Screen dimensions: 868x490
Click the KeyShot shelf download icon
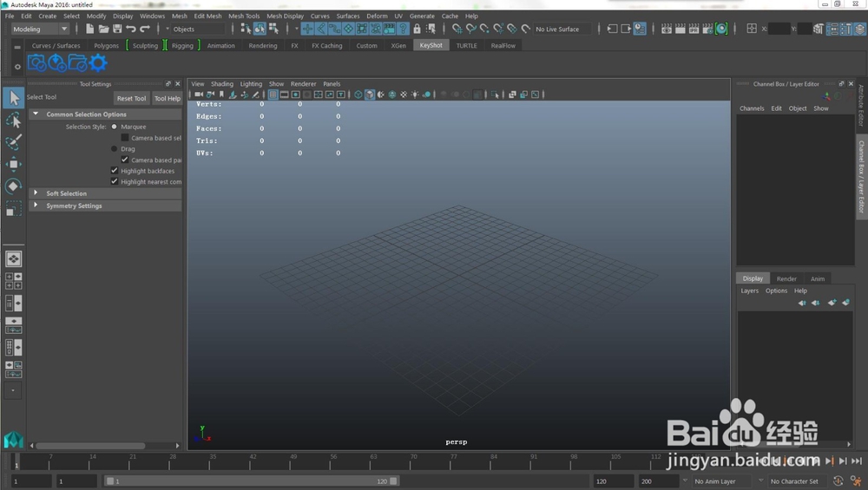click(57, 63)
